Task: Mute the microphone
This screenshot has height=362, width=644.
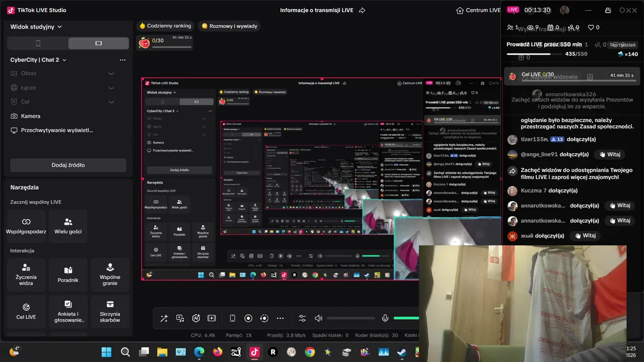Action: (385, 318)
